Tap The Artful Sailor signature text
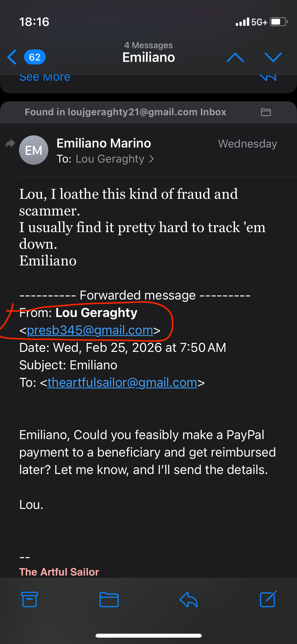Viewport: 297px width, 644px height. click(59, 572)
